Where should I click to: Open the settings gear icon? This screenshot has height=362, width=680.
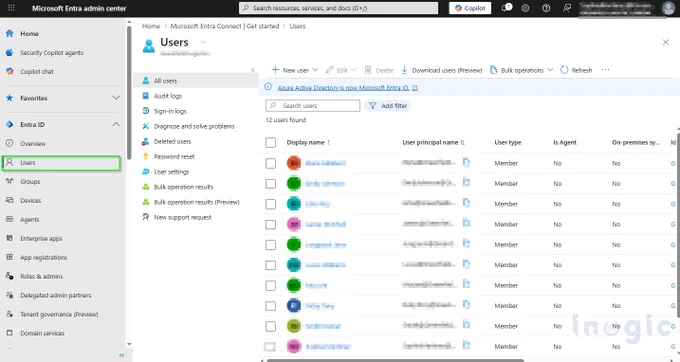[525, 8]
